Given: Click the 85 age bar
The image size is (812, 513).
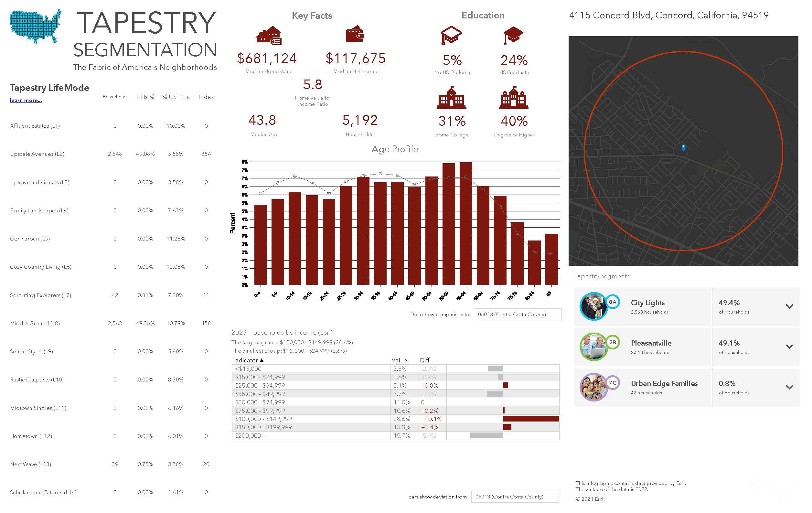Looking at the screenshot, I should tap(551, 259).
